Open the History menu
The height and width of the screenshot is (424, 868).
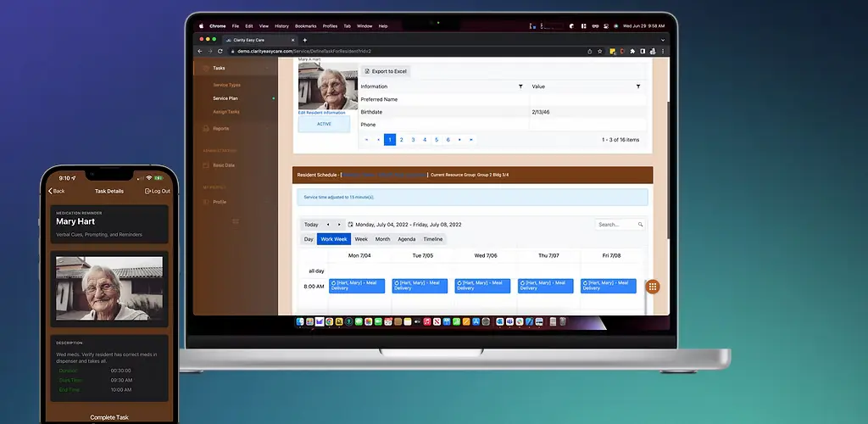281,26
